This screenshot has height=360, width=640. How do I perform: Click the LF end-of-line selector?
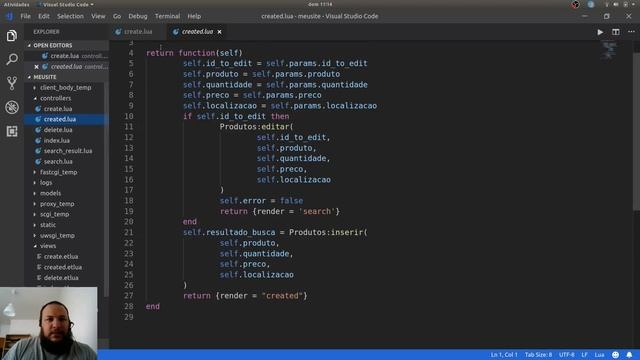click(x=584, y=355)
